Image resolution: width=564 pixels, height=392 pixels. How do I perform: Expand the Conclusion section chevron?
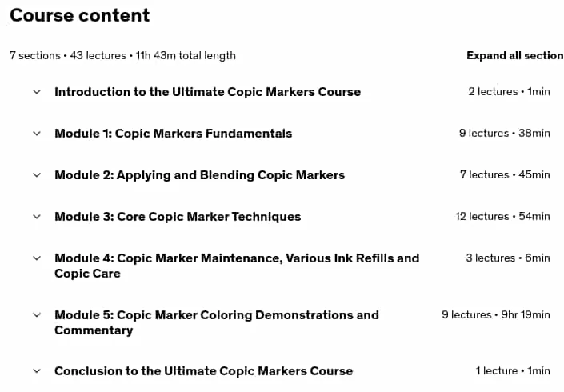(x=37, y=370)
